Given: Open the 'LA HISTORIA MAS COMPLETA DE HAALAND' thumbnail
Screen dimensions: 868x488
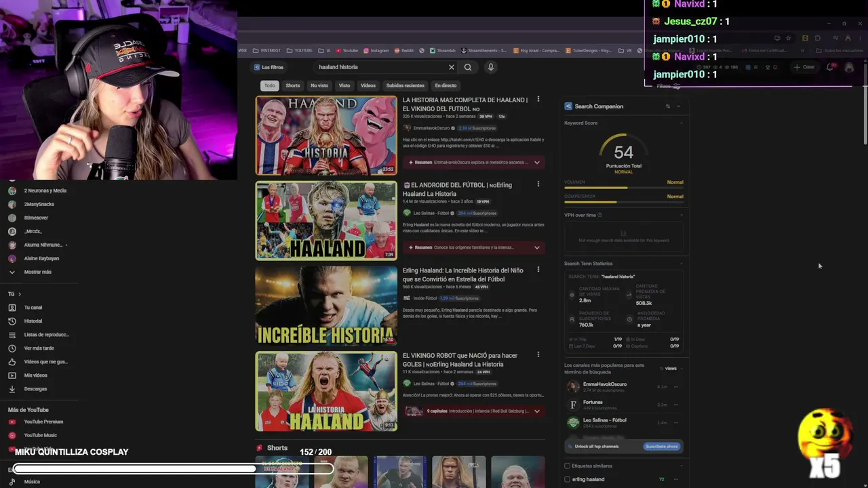Looking at the screenshot, I should pyautogui.click(x=326, y=136).
